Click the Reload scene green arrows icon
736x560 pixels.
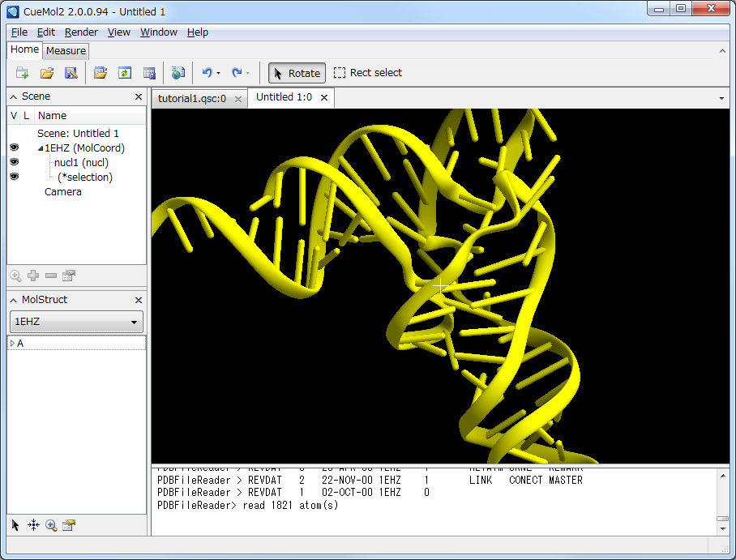coord(125,73)
